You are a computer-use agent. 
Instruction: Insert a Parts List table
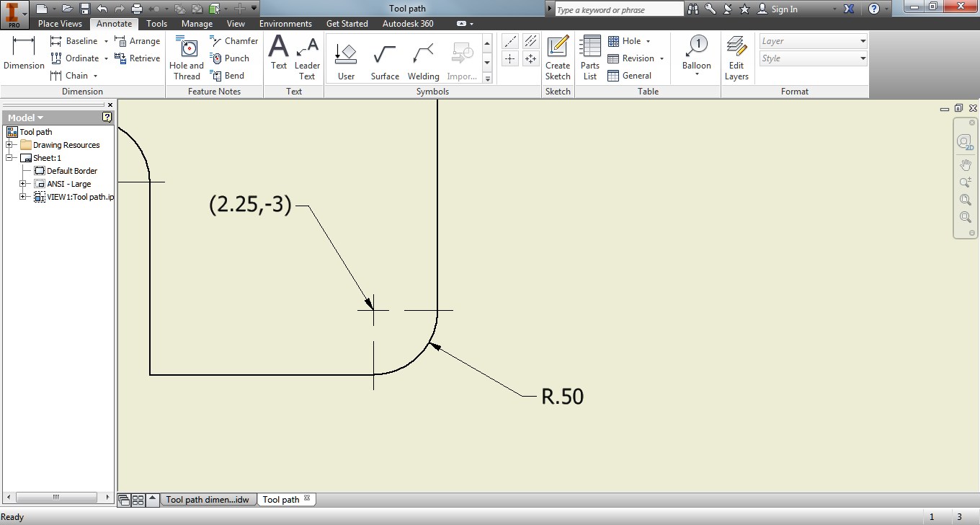pos(589,58)
